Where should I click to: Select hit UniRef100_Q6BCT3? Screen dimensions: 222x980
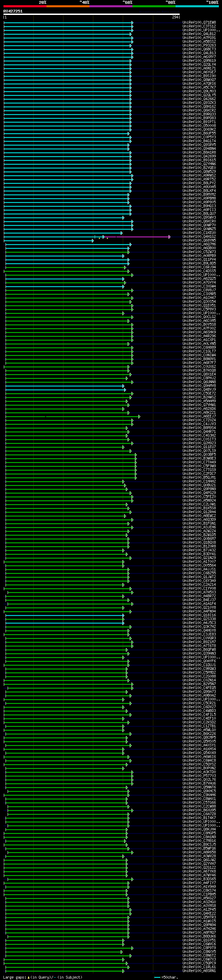click(199, 49)
